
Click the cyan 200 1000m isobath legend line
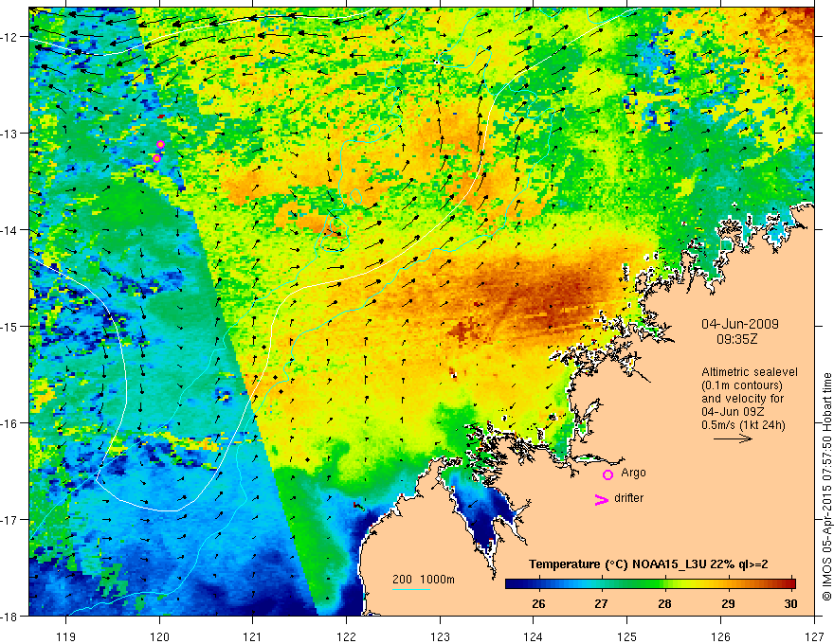coord(411,589)
